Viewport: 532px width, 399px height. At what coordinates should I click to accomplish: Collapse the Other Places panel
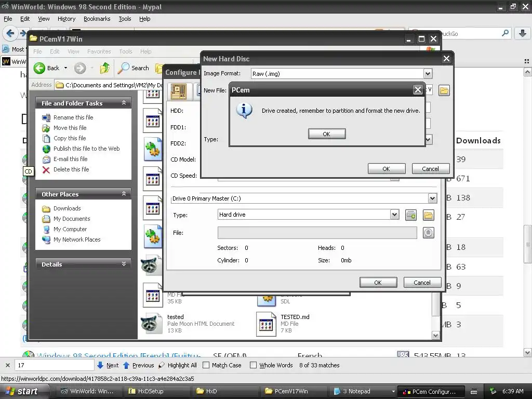click(x=124, y=194)
